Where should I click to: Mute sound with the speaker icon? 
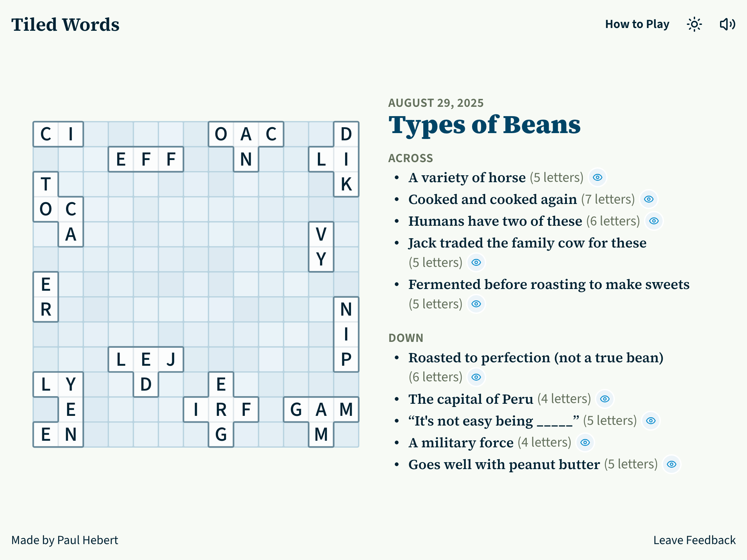click(727, 25)
